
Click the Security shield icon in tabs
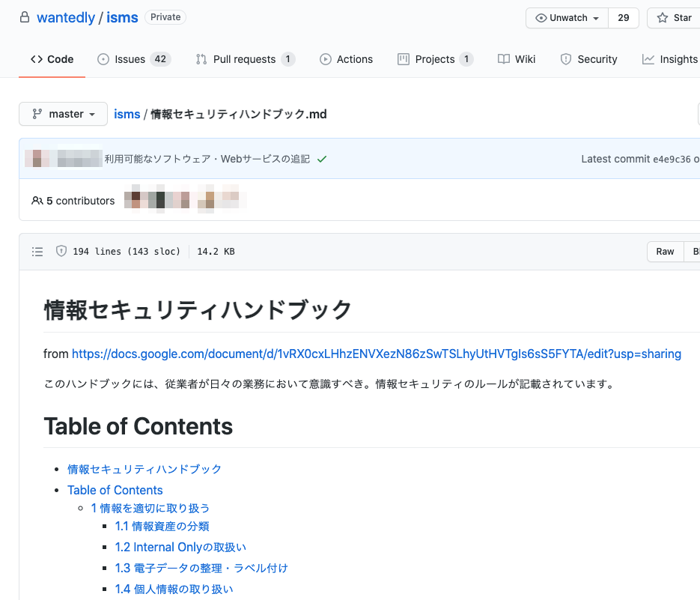tap(566, 59)
